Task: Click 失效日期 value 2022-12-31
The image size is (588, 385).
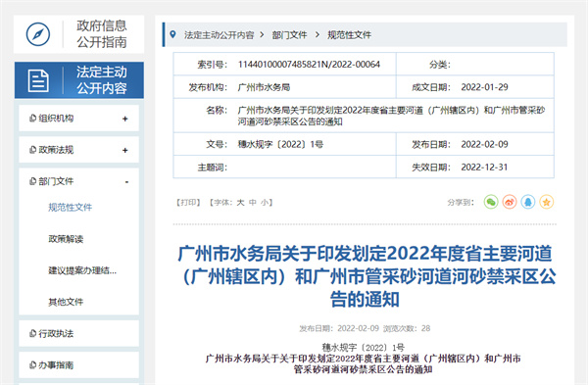Action: 484,168
